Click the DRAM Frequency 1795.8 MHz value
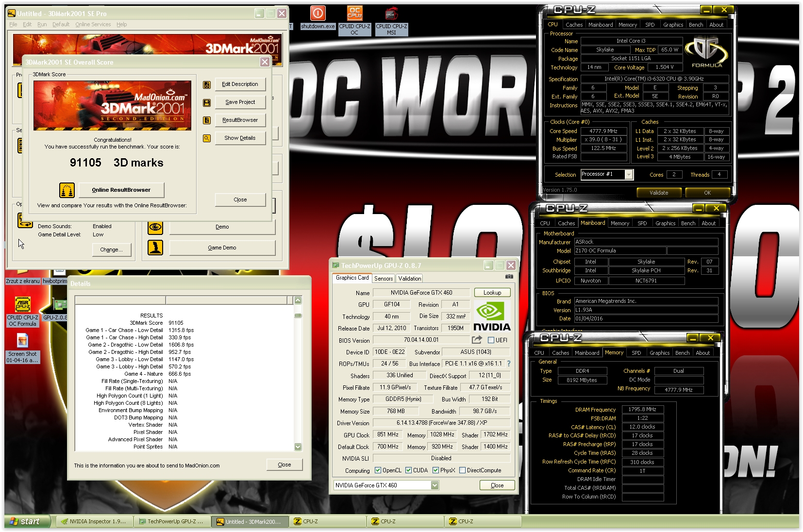Screen dimensions: 803x532 (642, 410)
